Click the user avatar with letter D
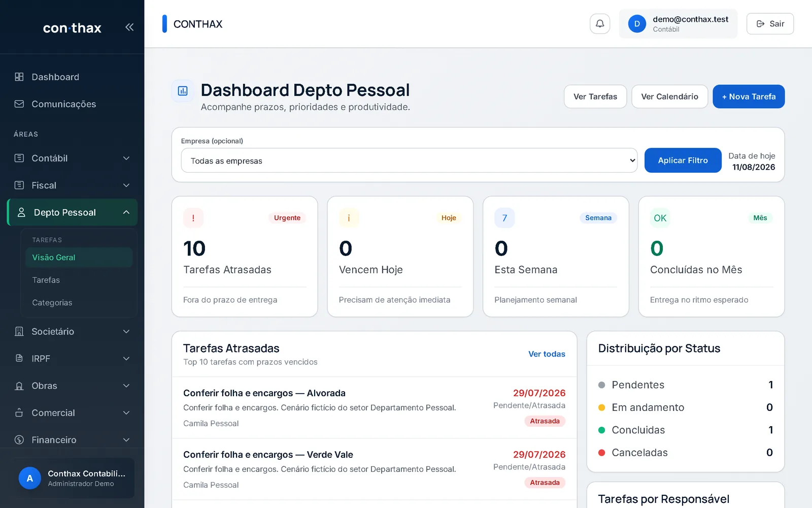The height and width of the screenshot is (508, 812). click(x=637, y=24)
